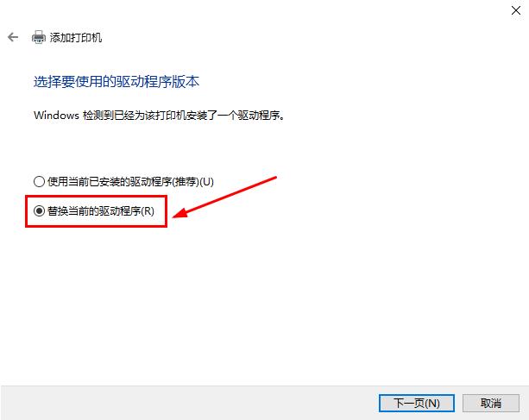The height and width of the screenshot is (420, 529).
Task: Click the description sentence starting with Windows
Action: [160, 116]
